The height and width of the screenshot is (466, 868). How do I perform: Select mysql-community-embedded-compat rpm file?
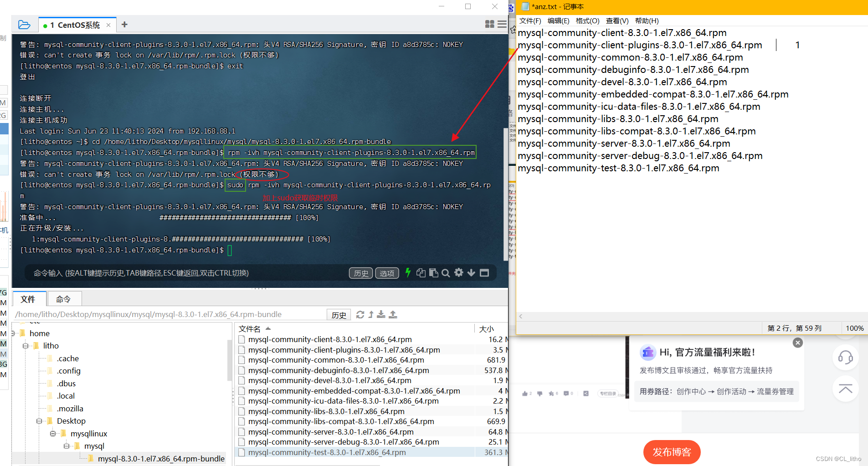coord(354,391)
